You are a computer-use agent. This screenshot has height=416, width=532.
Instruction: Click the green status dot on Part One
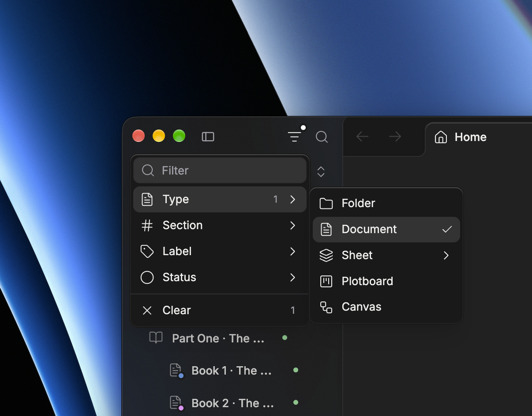(x=285, y=338)
